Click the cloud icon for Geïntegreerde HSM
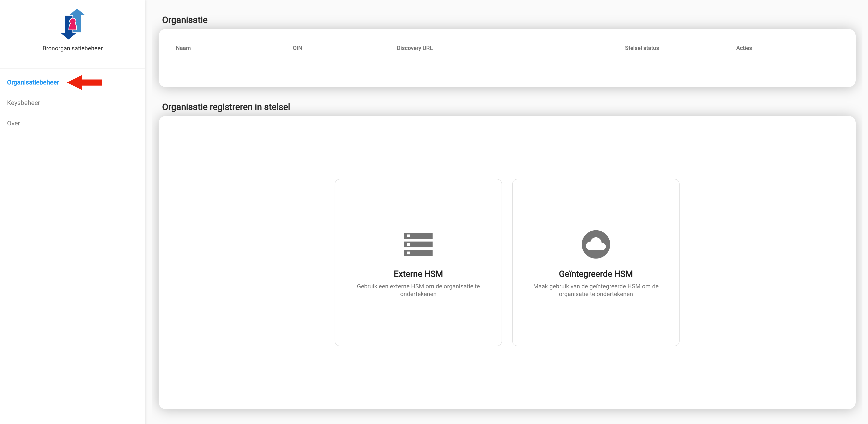This screenshot has height=424, width=868. pyautogui.click(x=595, y=244)
